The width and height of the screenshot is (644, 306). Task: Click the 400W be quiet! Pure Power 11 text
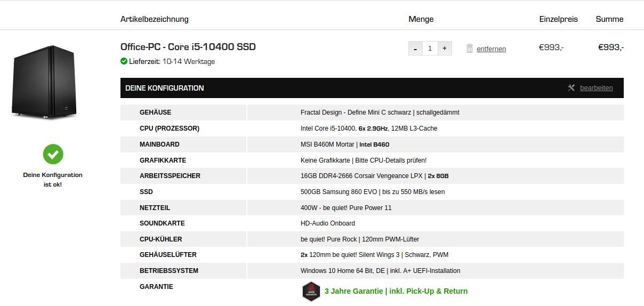pyautogui.click(x=346, y=207)
